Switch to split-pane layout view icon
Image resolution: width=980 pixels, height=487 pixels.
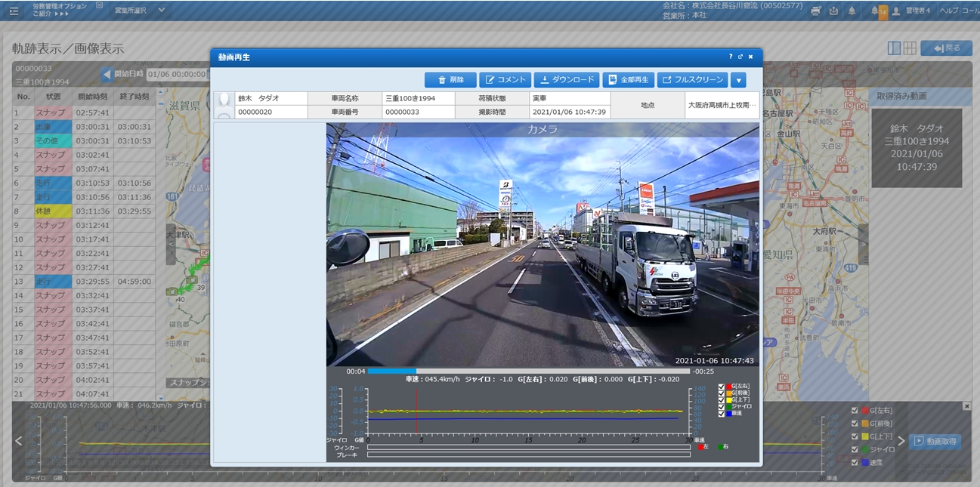tap(894, 48)
